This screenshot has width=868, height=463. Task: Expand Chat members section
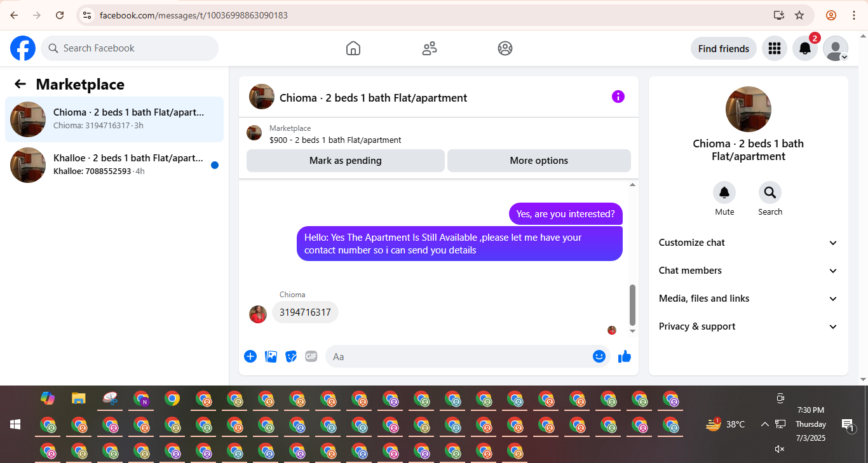tap(749, 271)
